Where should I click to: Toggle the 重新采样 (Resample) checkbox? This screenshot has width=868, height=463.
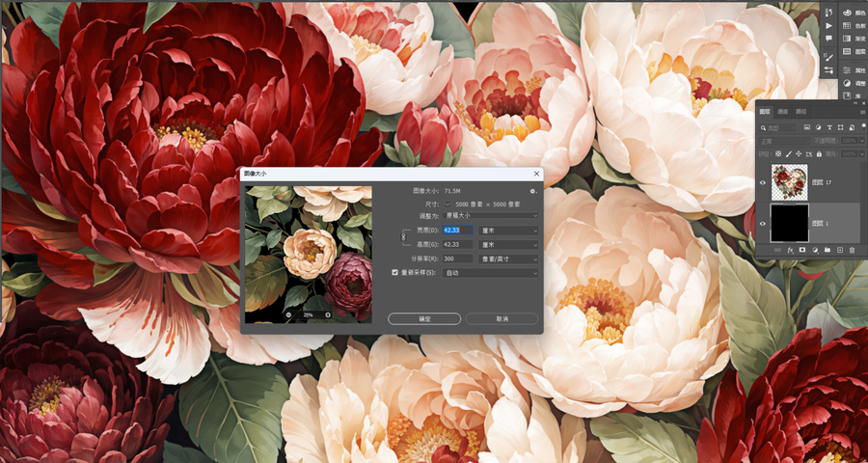(x=394, y=273)
